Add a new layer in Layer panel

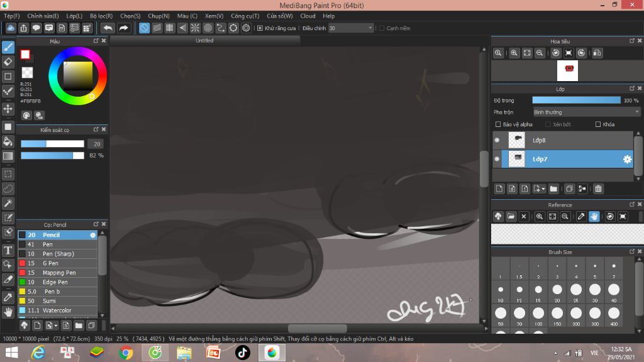[x=499, y=189]
